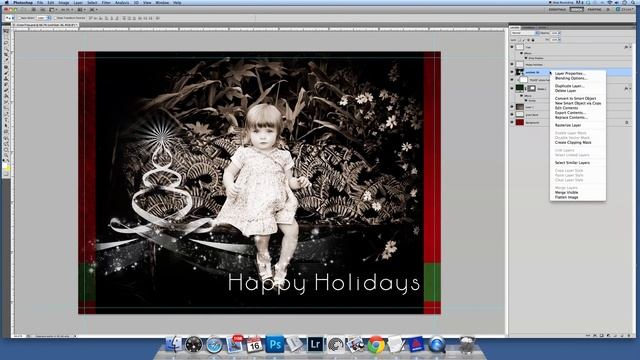Image resolution: width=640 pixels, height=360 pixels.
Task: Choose Select Similar Layers from the context menu
Action: [x=572, y=162]
